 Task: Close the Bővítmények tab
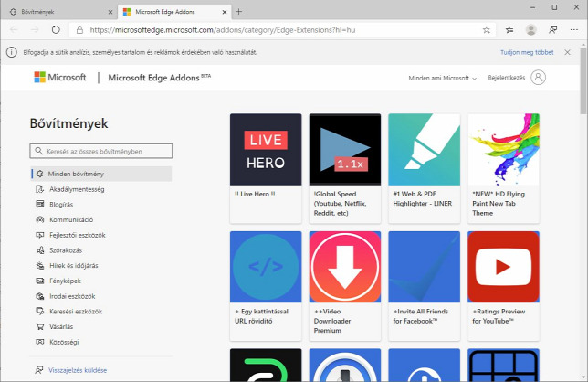[x=110, y=12]
